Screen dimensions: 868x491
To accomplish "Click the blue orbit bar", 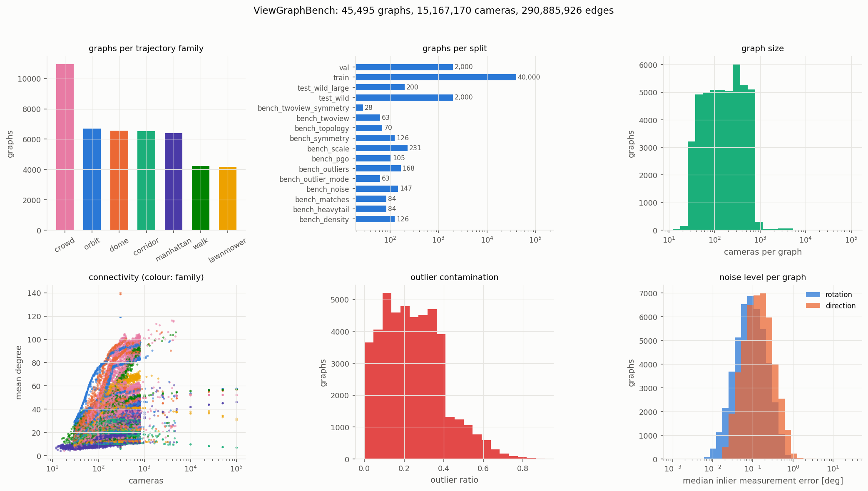I will click(x=92, y=179).
